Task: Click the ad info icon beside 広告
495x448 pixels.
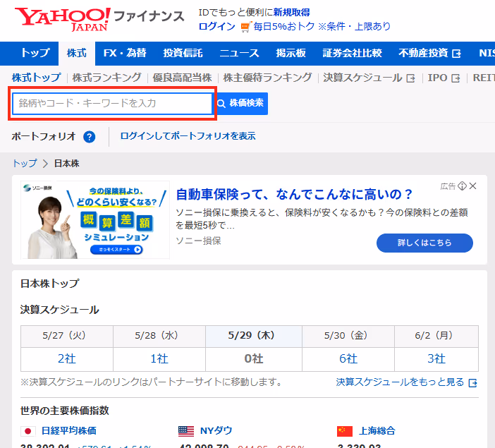Action: (x=462, y=186)
